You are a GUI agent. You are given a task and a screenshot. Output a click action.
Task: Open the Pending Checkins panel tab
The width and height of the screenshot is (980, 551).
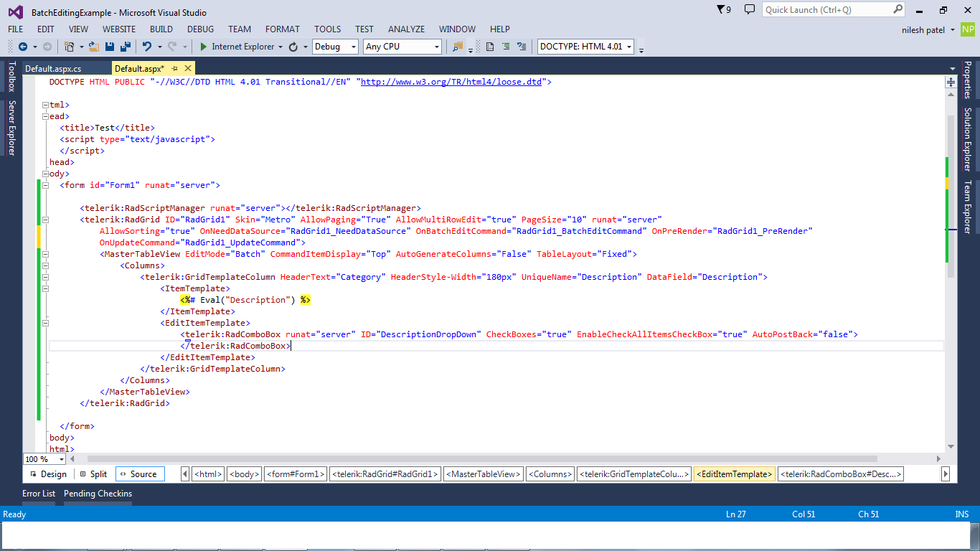(98, 494)
